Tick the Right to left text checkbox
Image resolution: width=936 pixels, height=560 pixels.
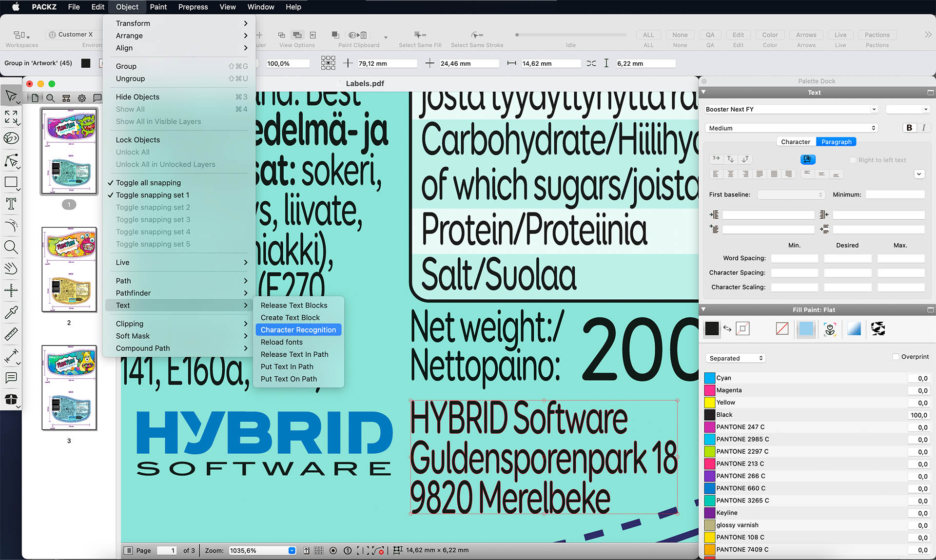pos(853,160)
